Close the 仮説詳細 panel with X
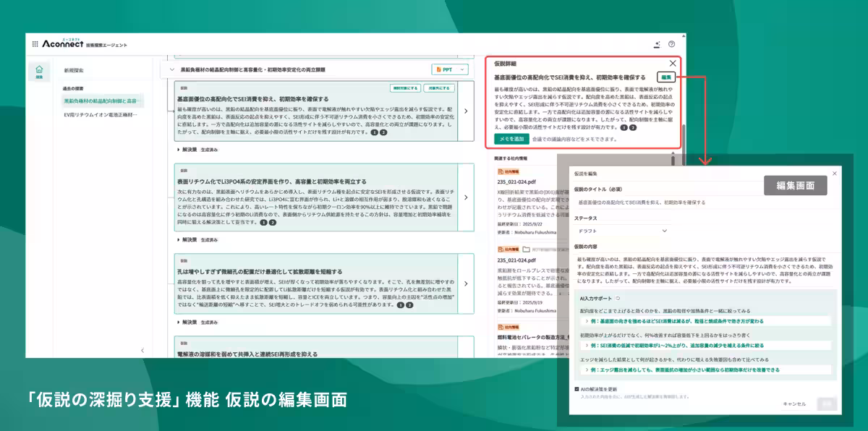The image size is (868, 431). click(x=673, y=63)
